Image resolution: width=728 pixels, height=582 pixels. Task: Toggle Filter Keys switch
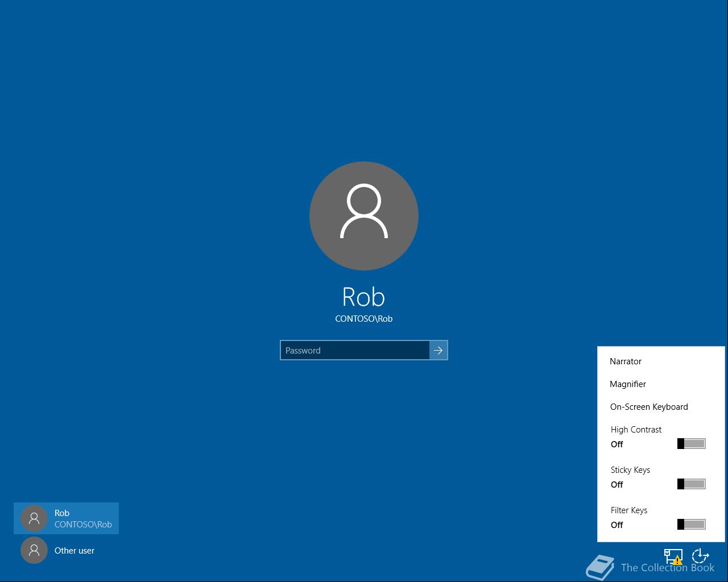(x=692, y=525)
